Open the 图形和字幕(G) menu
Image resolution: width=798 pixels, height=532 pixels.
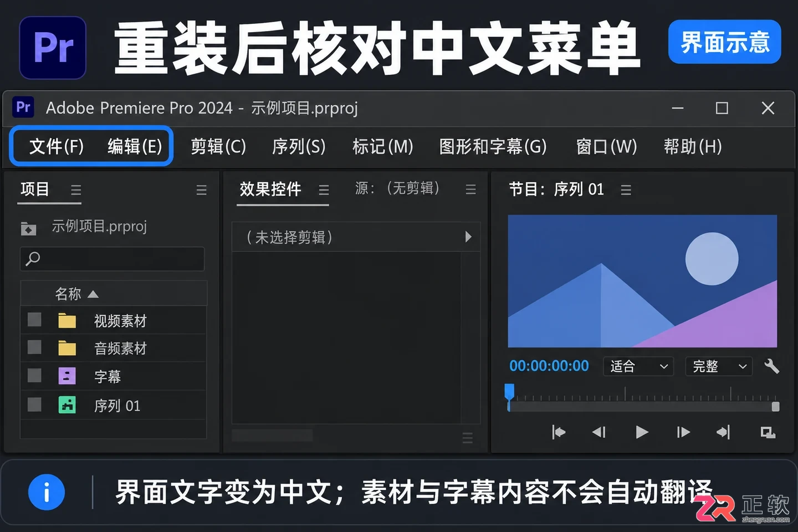493,146
